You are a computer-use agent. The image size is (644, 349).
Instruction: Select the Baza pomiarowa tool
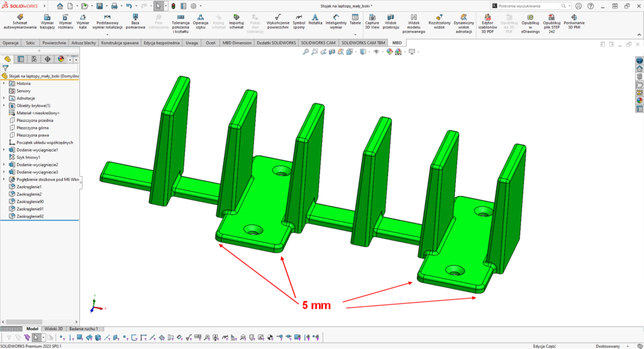pos(135,21)
